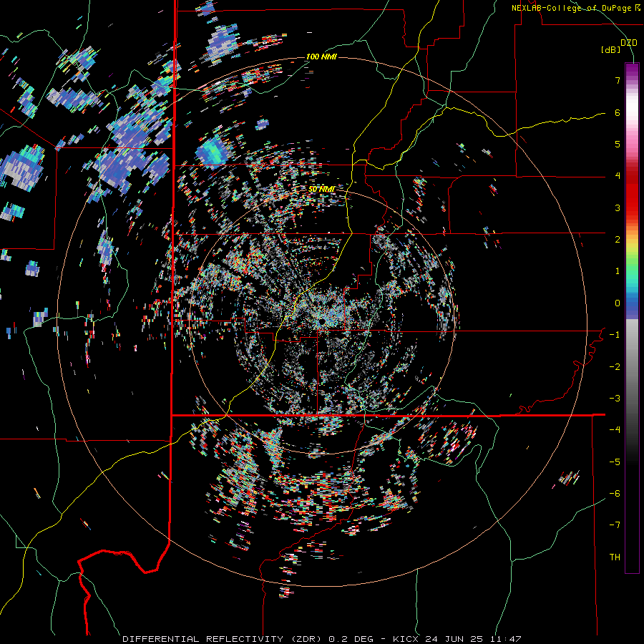The width and height of the screenshot is (644, 644).
Task: Click the KICX station identifier
Action: 406,639
